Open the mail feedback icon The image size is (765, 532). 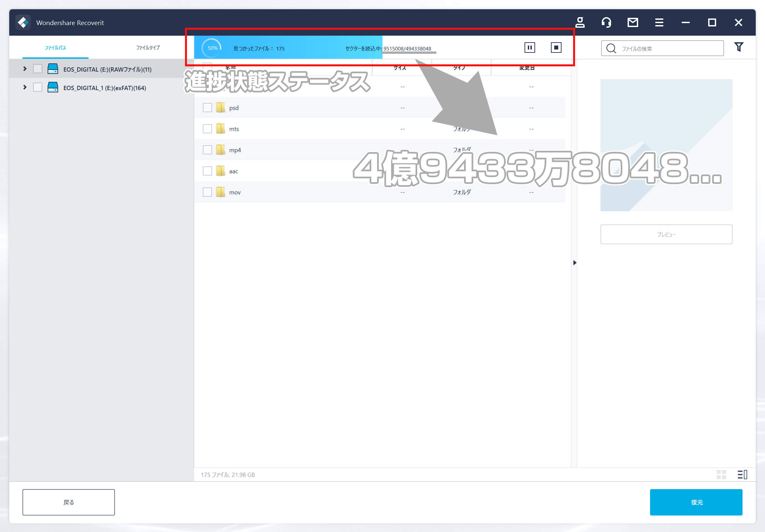point(633,22)
